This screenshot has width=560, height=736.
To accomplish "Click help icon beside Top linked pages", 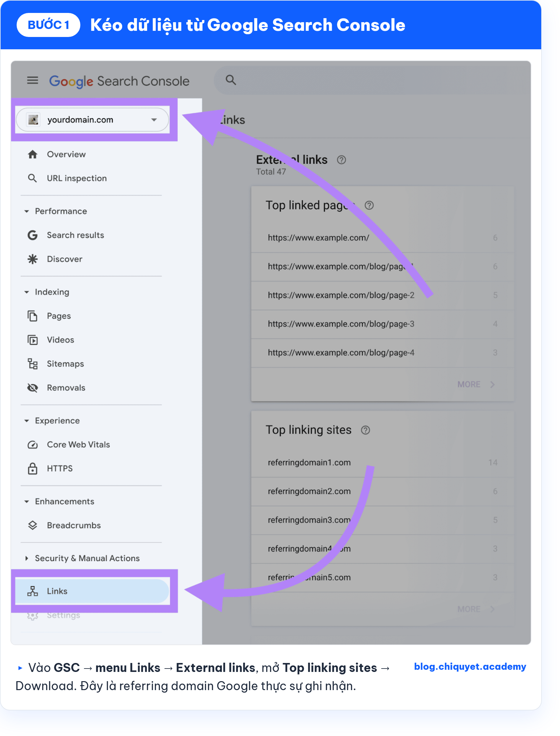I will click(369, 205).
